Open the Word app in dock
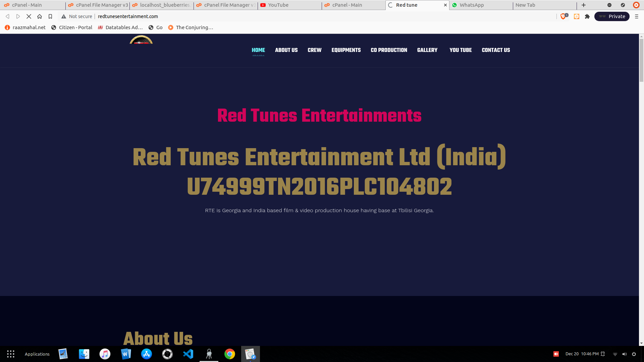The image size is (644, 362). [126, 354]
